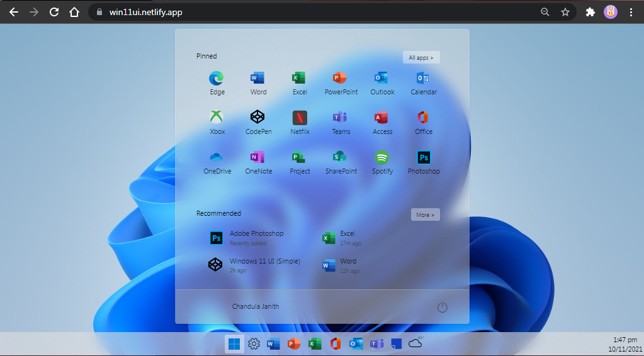Open Outlook from the taskbar
This screenshot has height=356, width=644.
356,343
